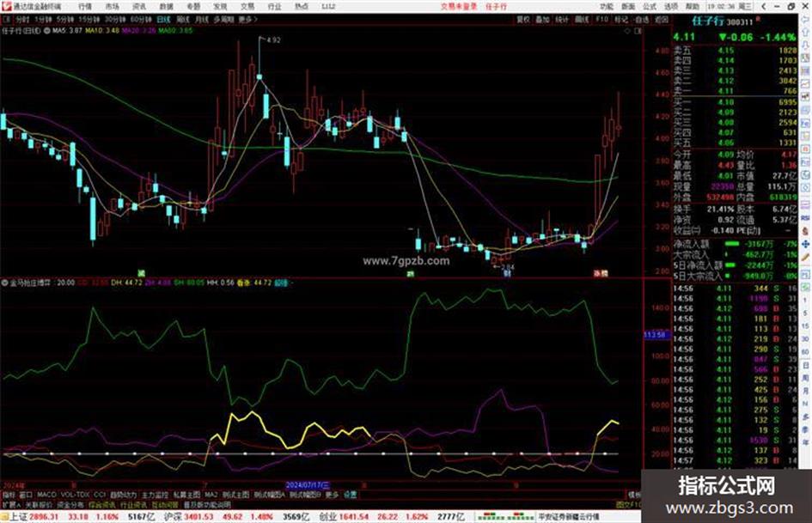The width and height of the screenshot is (812, 523).
Task: Open the 交易 menu
Action: (x=247, y=6)
